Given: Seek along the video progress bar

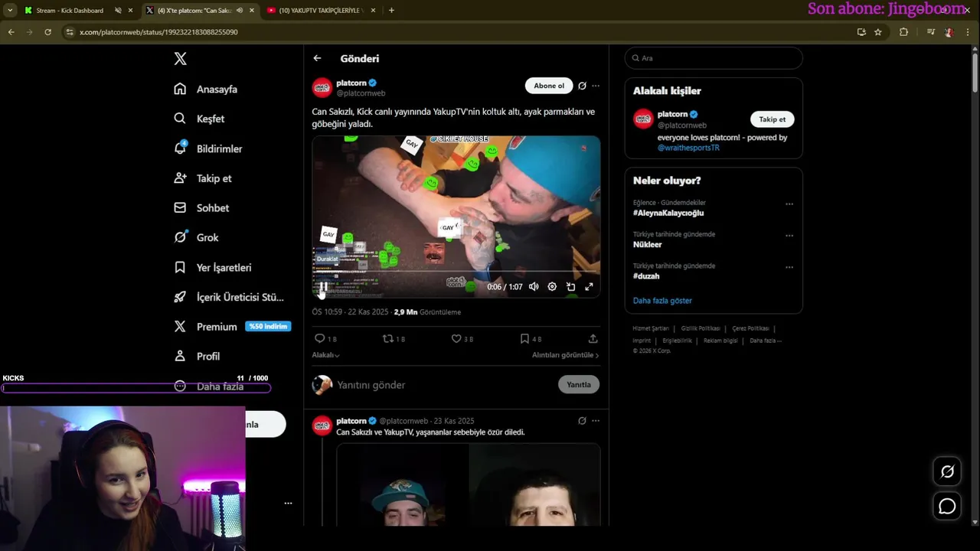Looking at the screenshot, I should coord(456,271).
